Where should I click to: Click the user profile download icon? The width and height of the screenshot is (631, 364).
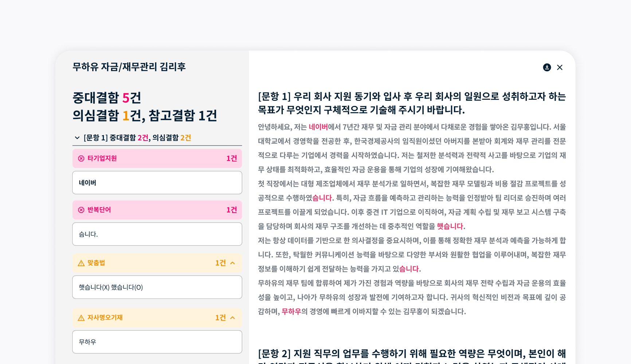click(x=547, y=67)
